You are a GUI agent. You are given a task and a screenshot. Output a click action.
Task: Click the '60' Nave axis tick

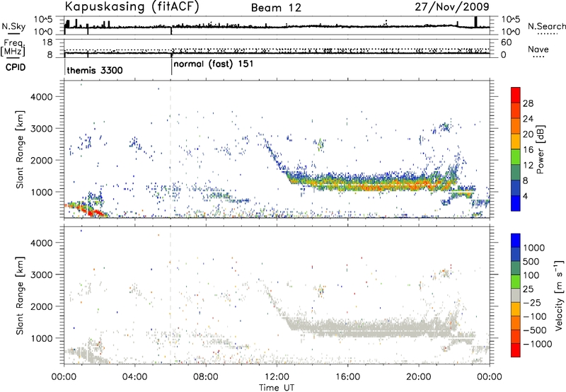point(506,42)
